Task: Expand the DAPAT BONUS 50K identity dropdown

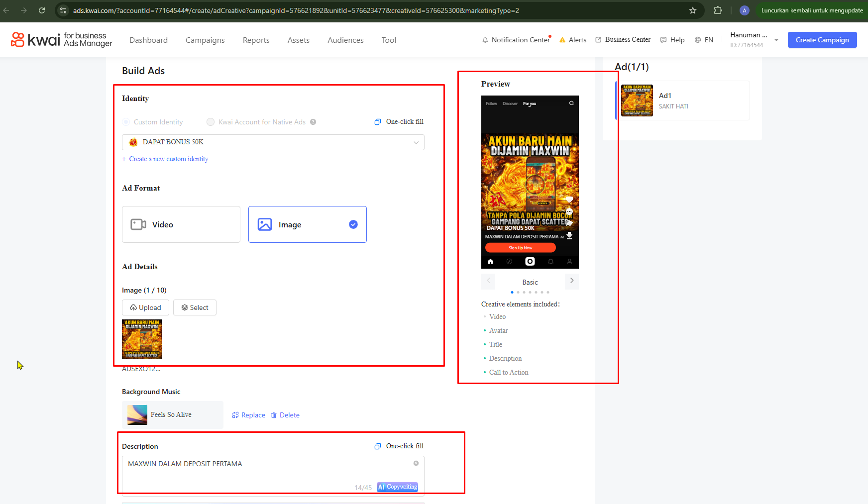Action: click(x=273, y=142)
